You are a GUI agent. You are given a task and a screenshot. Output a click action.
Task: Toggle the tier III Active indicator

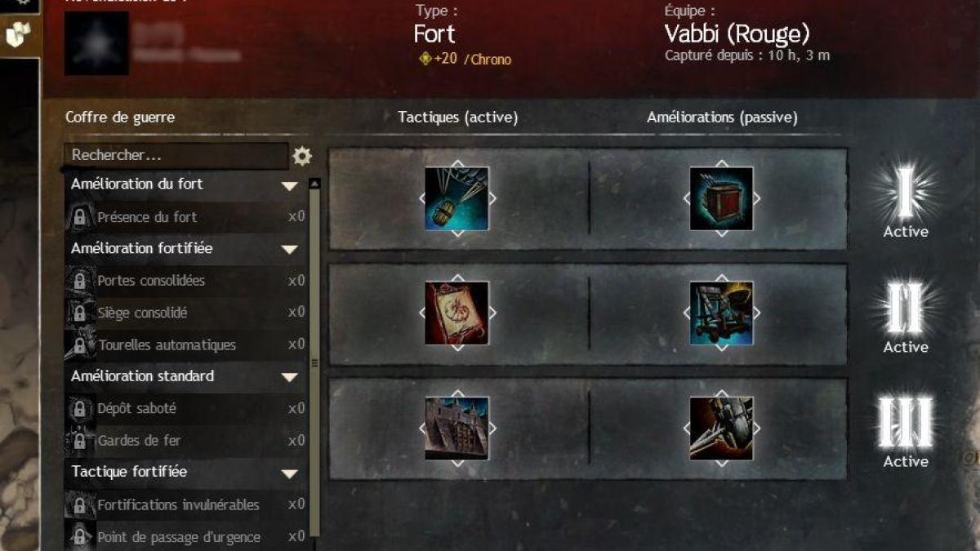pyautogui.click(x=906, y=431)
